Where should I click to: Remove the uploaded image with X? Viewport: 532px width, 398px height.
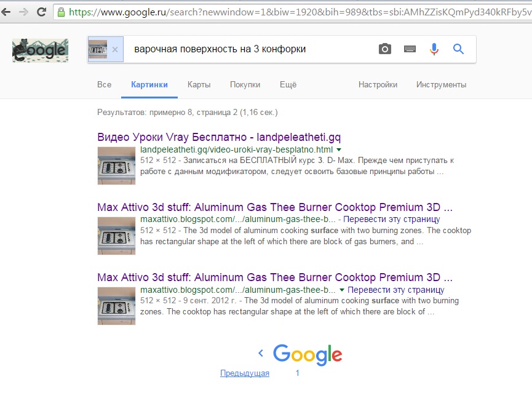[x=115, y=50]
